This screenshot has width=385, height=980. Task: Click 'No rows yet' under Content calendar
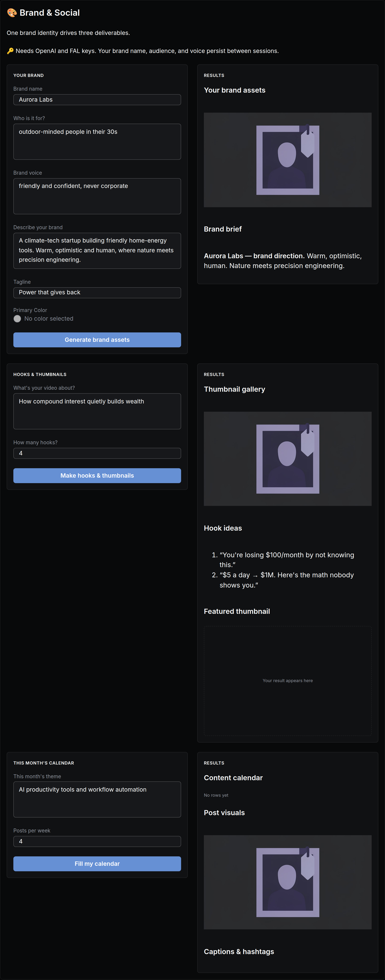pyautogui.click(x=216, y=795)
